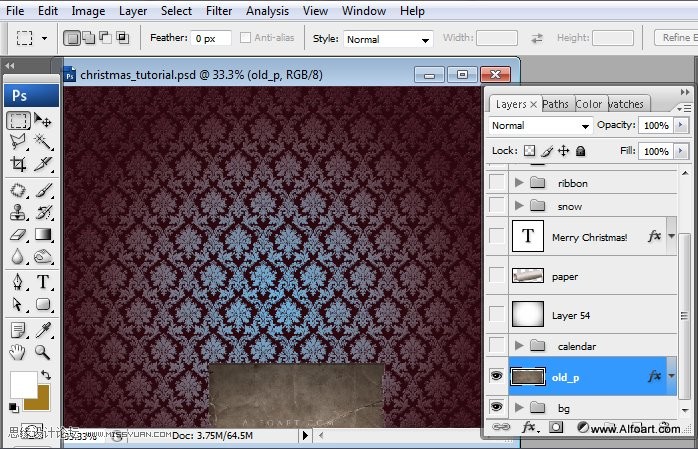Open the layer blend mode dropdown

[541, 126]
